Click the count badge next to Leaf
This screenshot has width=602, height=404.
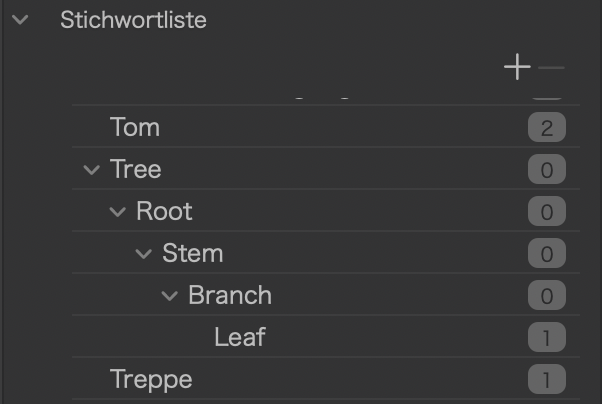coord(547,338)
